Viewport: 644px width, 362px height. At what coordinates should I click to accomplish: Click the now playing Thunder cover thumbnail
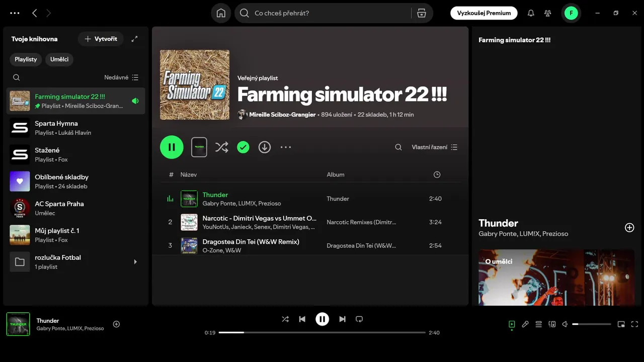pos(18,324)
